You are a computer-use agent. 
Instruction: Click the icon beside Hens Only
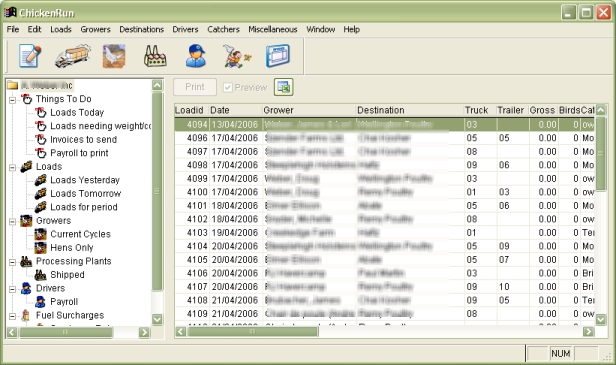(x=40, y=248)
